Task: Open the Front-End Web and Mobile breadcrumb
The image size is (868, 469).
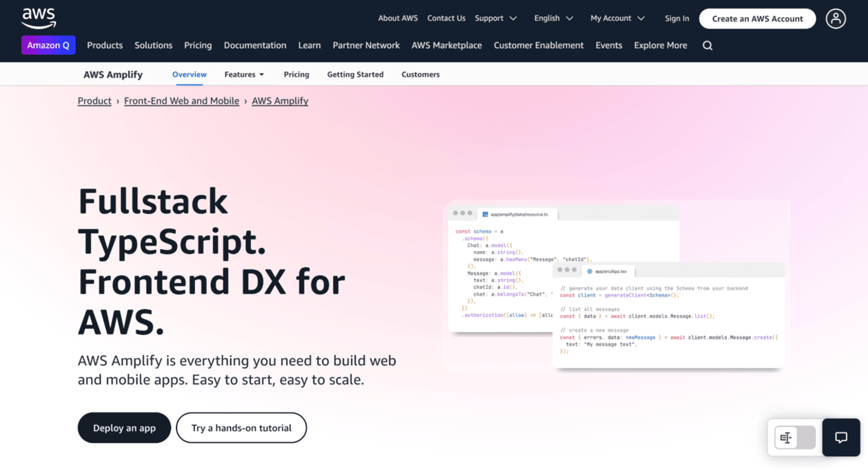Action: [x=182, y=100]
